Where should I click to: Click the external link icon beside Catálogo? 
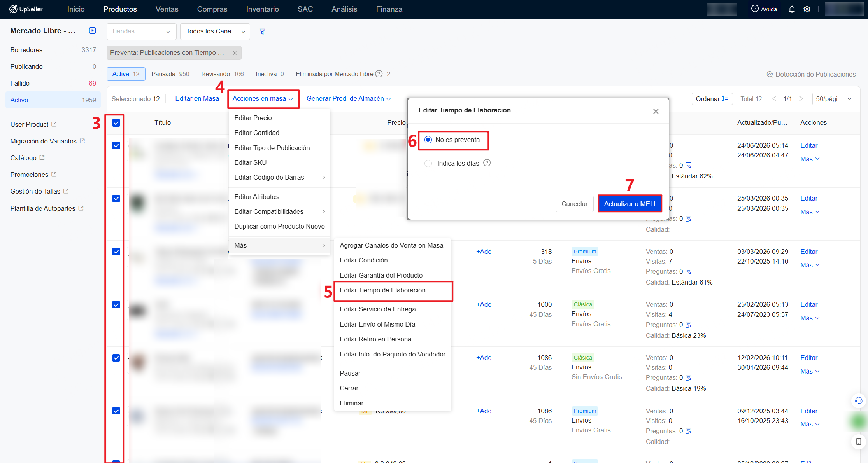tap(42, 158)
